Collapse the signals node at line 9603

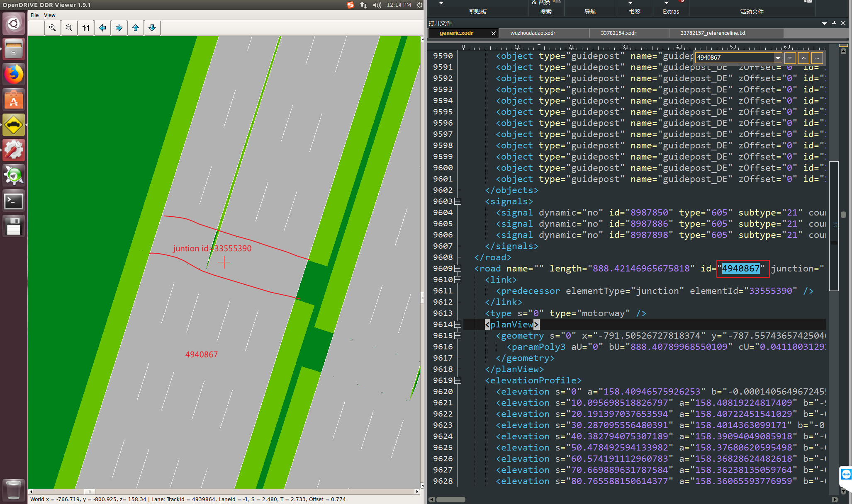tap(458, 201)
